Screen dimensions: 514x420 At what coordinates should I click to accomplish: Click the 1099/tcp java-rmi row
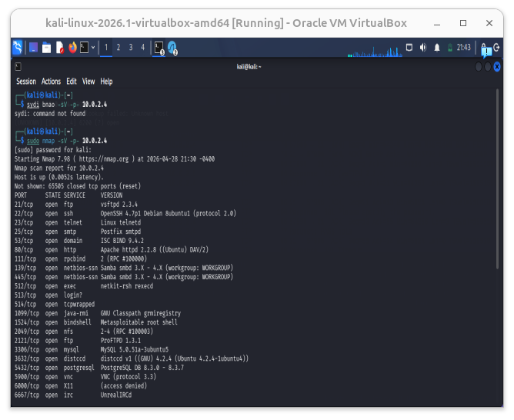[x=98, y=313]
